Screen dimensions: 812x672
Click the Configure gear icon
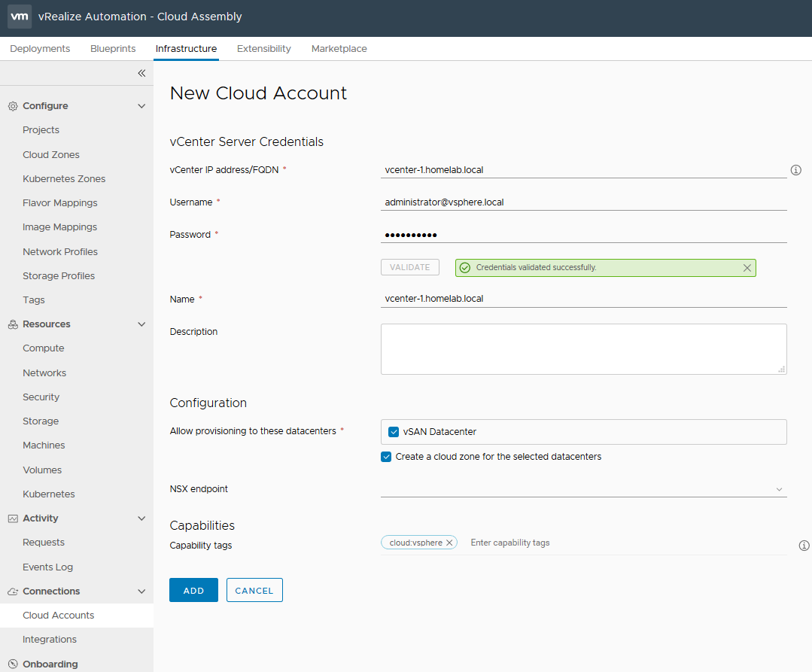point(13,106)
